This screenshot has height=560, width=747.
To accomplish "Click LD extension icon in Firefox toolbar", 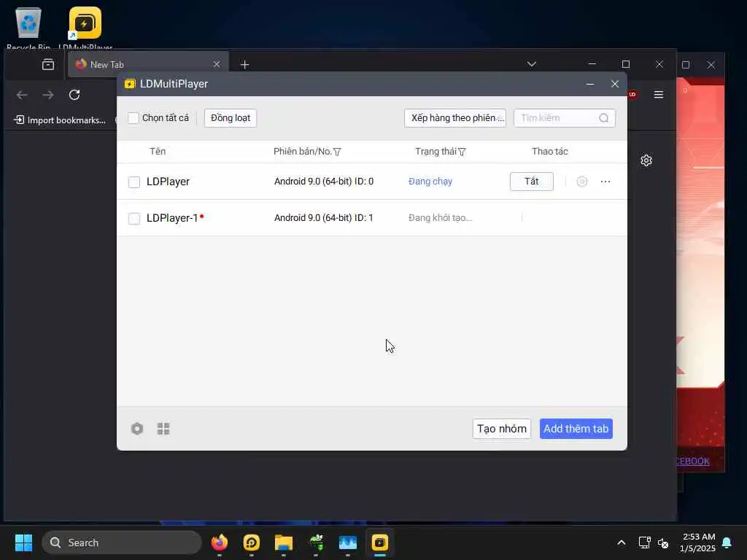I will coord(632,94).
